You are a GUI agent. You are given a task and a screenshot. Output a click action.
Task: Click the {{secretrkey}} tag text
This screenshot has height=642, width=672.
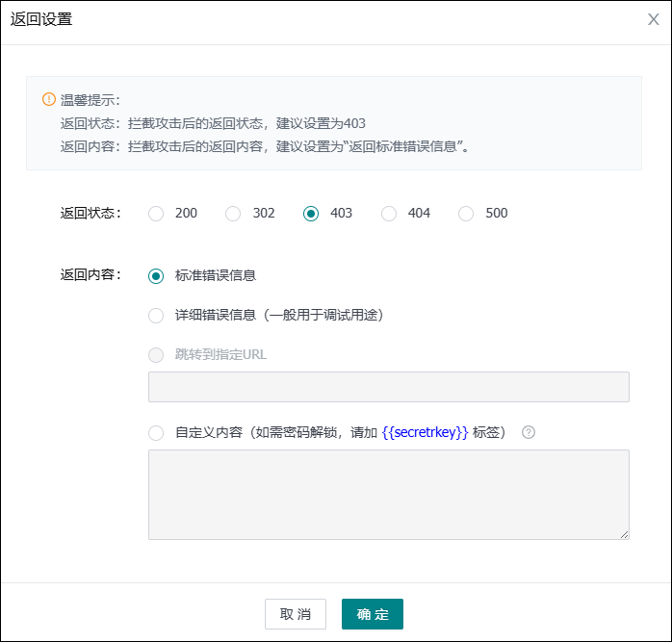425,432
